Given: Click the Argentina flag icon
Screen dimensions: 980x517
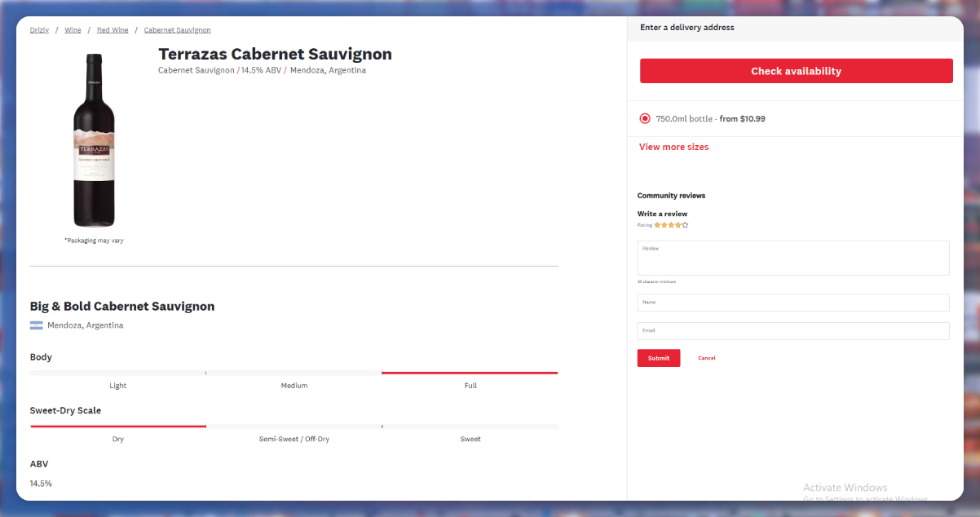Looking at the screenshot, I should [36, 325].
